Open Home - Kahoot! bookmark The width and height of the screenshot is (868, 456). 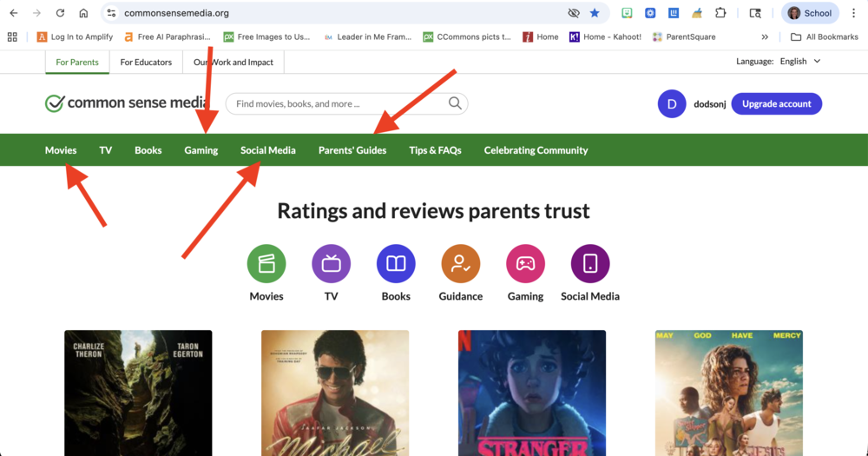tap(605, 37)
